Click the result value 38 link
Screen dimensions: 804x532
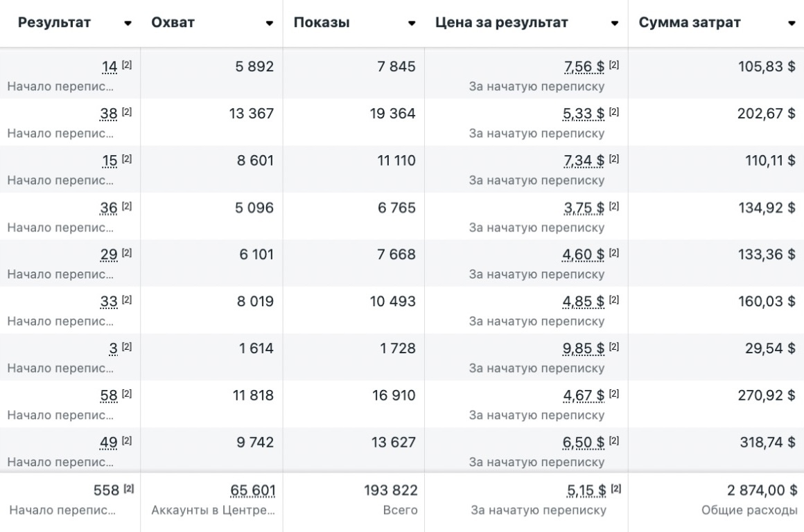tap(110, 114)
